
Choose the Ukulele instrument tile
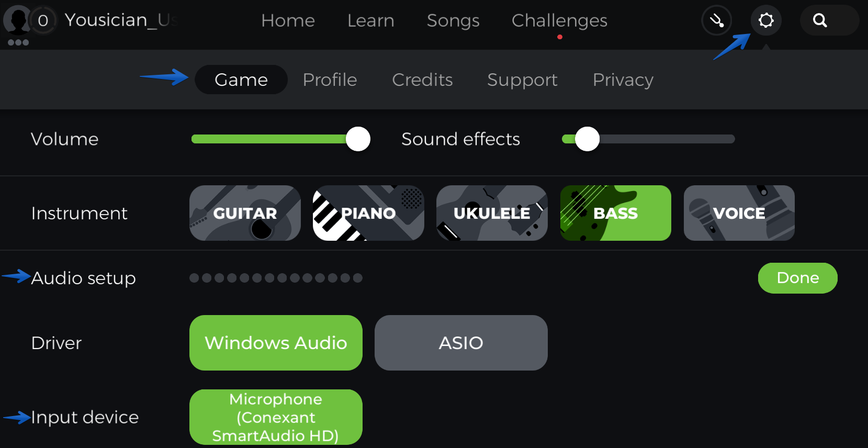[x=492, y=213]
